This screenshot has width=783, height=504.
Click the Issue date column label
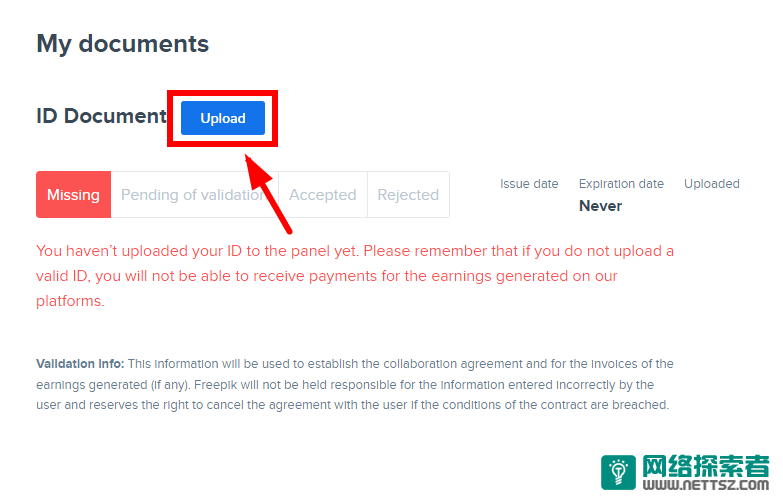click(529, 184)
